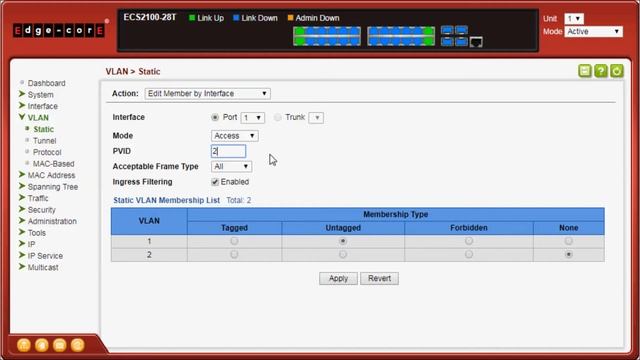Click the 'ECS2100-28T' model label
Screen dimensions: 640x360
pyautogui.click(x=150, y=17)
